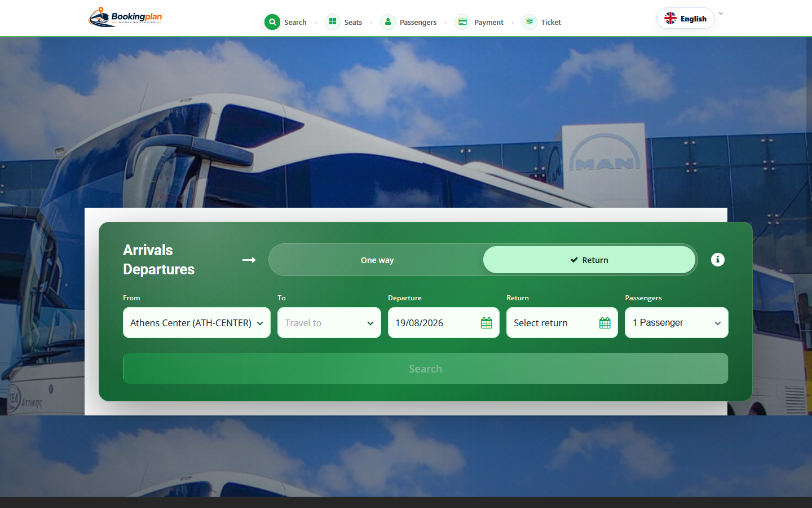
Task: Click the Payment step card icon
Action: pyautogui.click(x=462, y=22)
